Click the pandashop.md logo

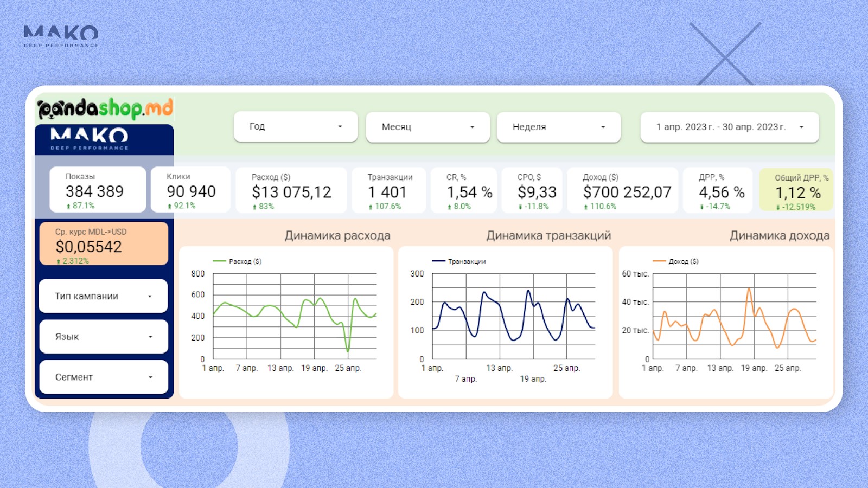[105, 108]
